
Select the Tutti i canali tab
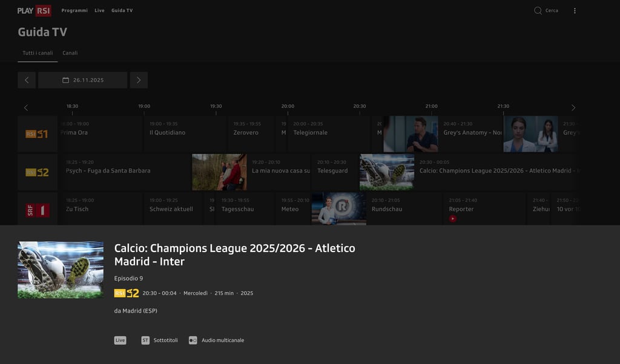[38, 53]
